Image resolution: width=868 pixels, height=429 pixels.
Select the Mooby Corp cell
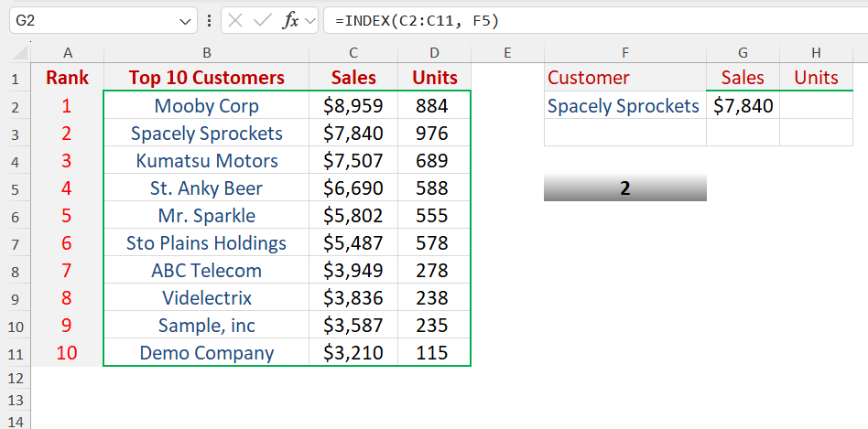[x=206, y=106]
